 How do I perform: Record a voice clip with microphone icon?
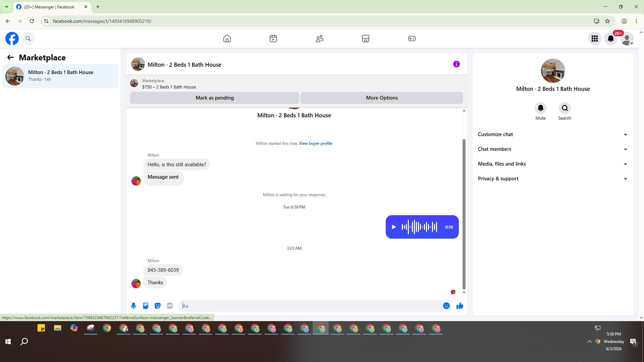(x=133, y=306)
